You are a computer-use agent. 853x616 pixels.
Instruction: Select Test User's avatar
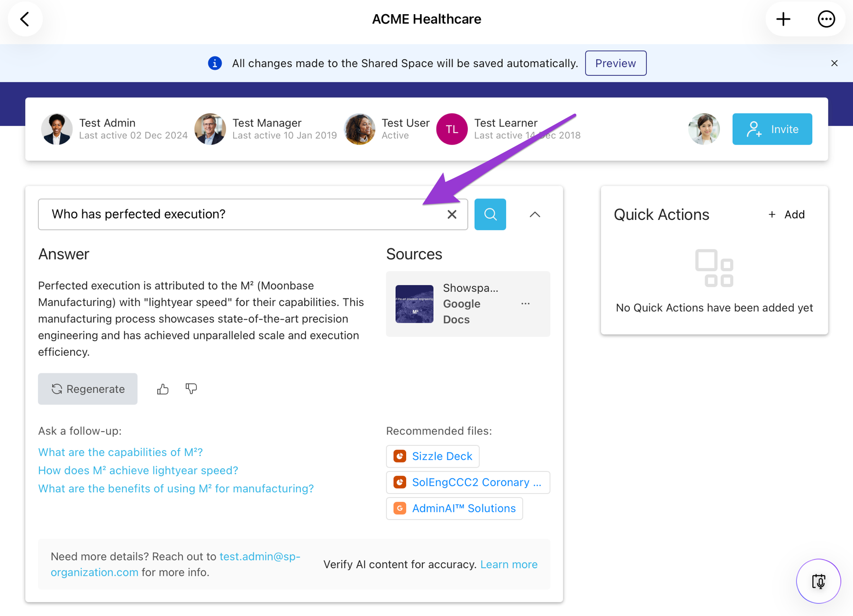point(359,129)
